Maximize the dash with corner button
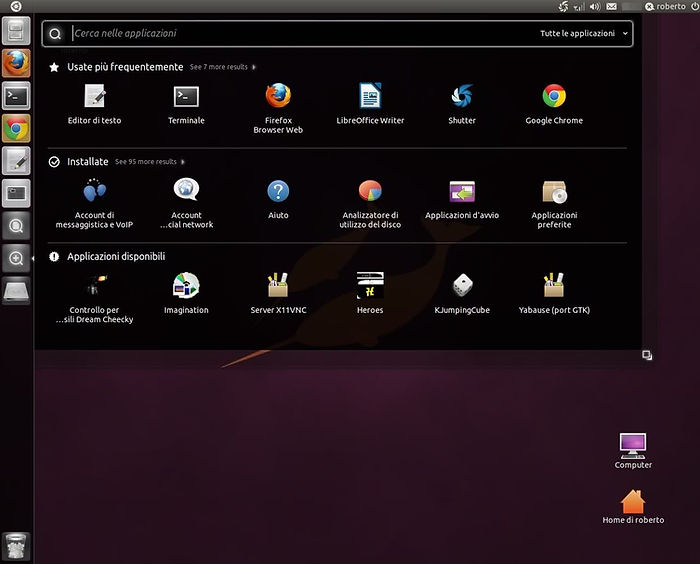 pos(647,355)
